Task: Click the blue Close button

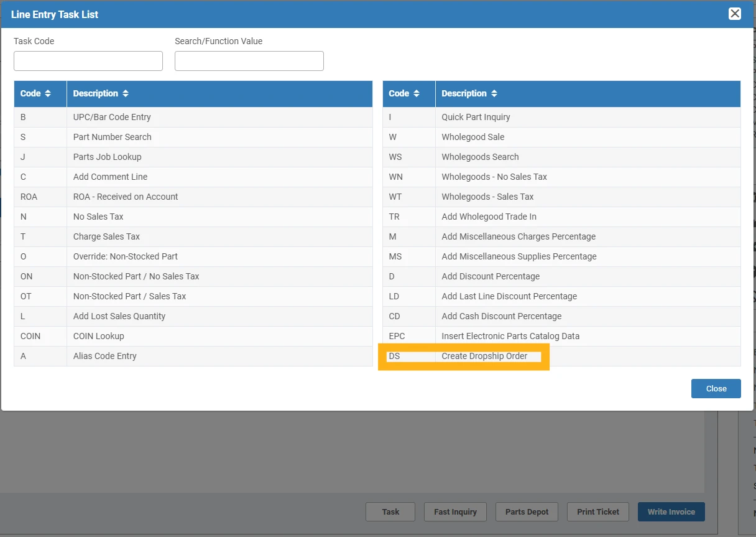Action: pos(716,388)
